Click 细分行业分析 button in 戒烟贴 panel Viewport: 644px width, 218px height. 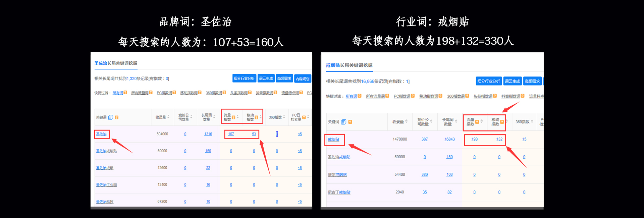click(489, 81)
